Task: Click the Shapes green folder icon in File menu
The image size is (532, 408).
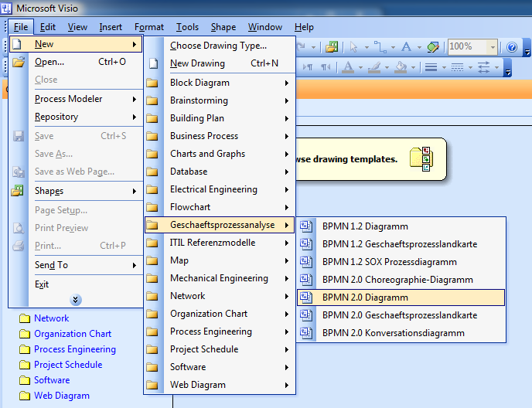Action: click(x=17, y=191)
